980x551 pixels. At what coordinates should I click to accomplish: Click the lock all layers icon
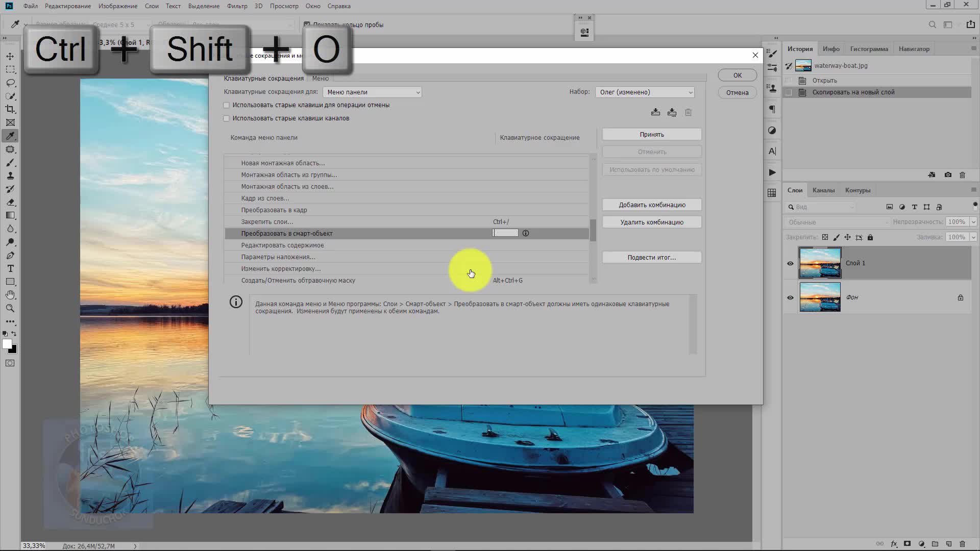[870, 237]
